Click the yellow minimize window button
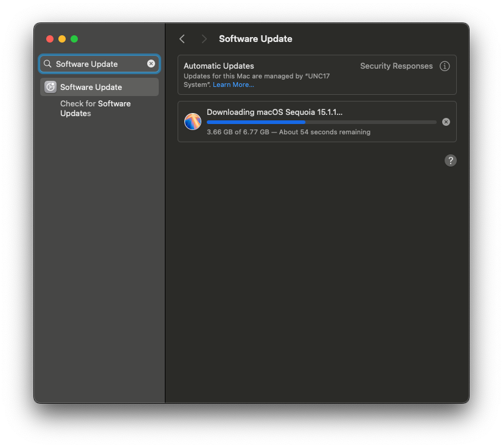This screenshot has width=503, height=448. point(62,39)
